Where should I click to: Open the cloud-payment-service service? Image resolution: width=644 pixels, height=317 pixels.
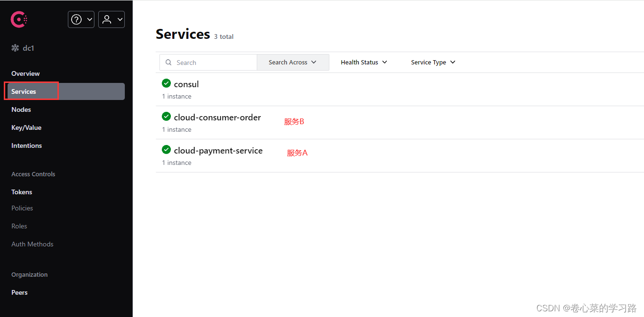[x=218, y=150]
